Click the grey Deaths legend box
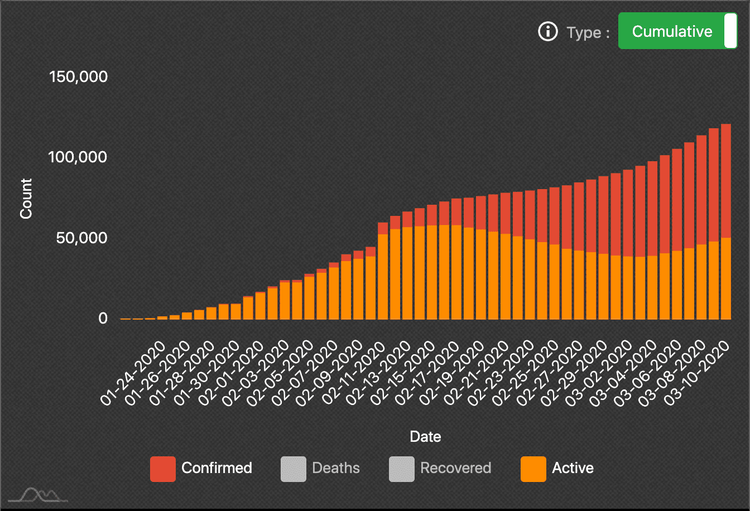The height and width of the screenshot is (511, 750). (294, 468)
